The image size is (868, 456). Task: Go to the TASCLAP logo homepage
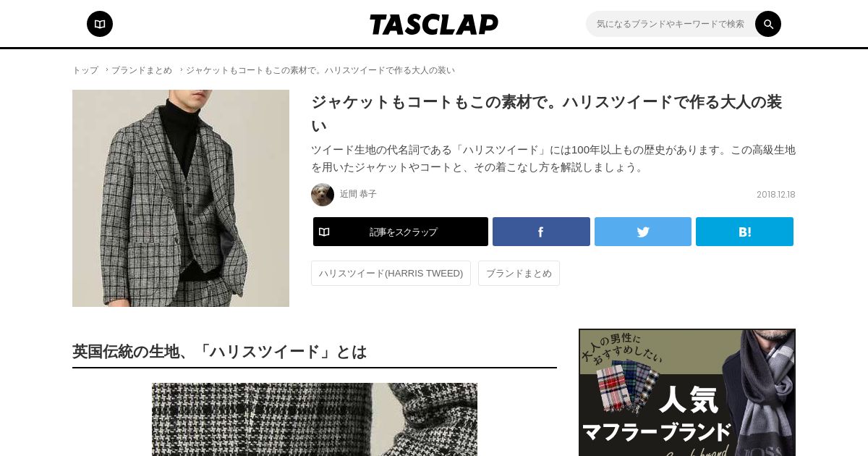(x=434, y=24)
